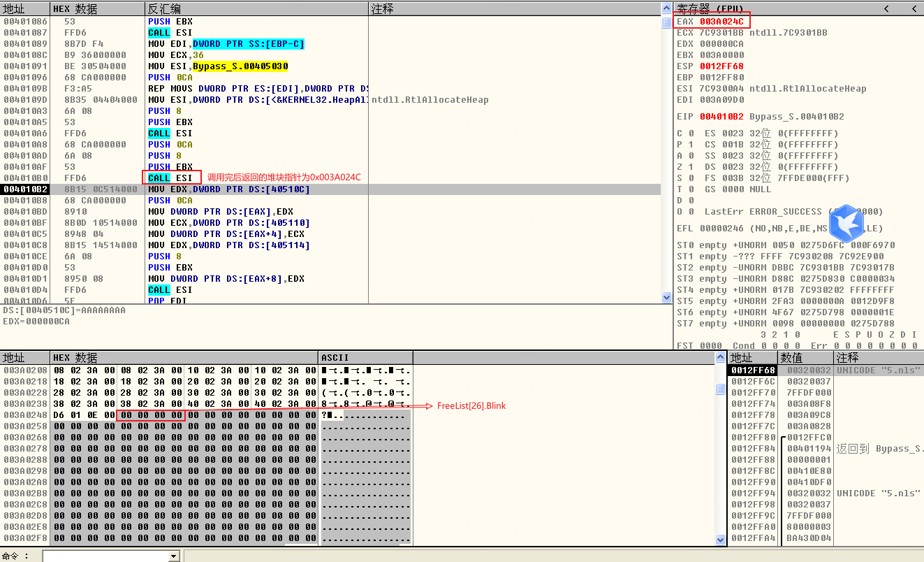Viewport: 924px width, 562px height.
Task: Select EBX register value 003A0000
Action: coord(721,55)
